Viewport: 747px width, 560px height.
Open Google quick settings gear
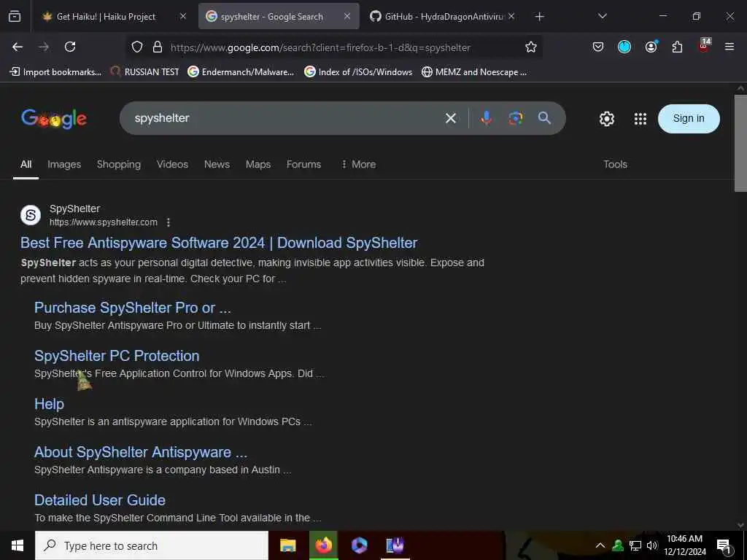point(606,119)
